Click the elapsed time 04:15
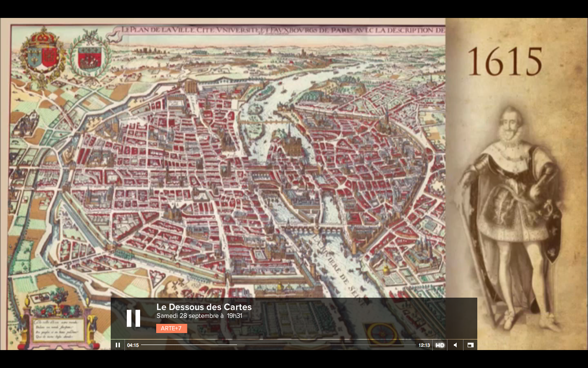The image size is (588, 368). tap(133, 345)
